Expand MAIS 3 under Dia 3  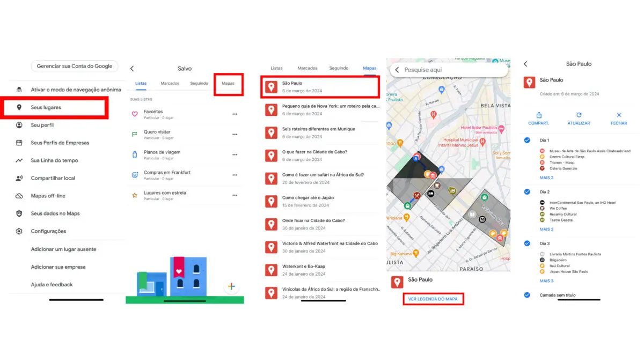pyautogui.click(x=546, y=280)
